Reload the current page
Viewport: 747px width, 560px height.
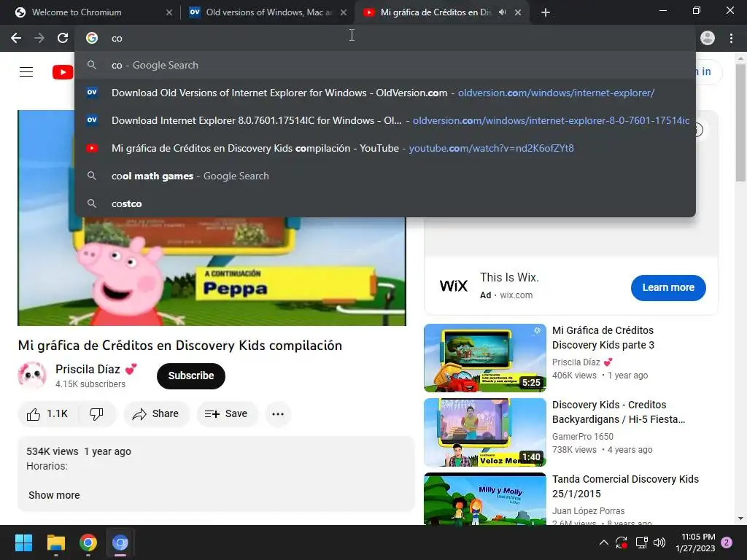point(63,38)
